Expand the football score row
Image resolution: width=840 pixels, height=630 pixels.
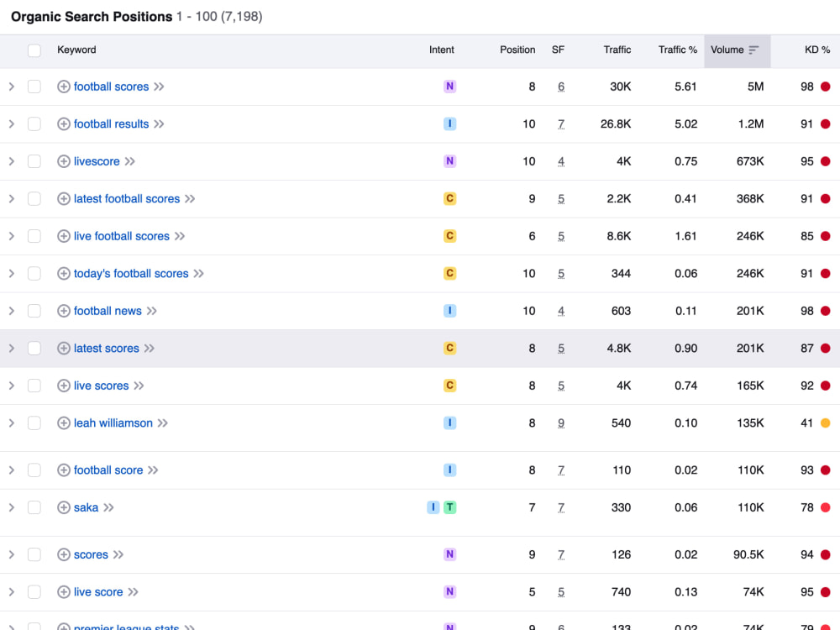(11, 470)
